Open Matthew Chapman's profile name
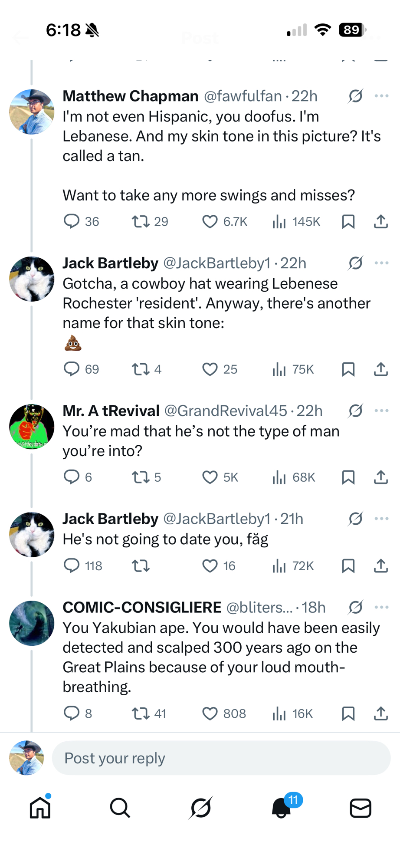 click(x=131, y=96)
